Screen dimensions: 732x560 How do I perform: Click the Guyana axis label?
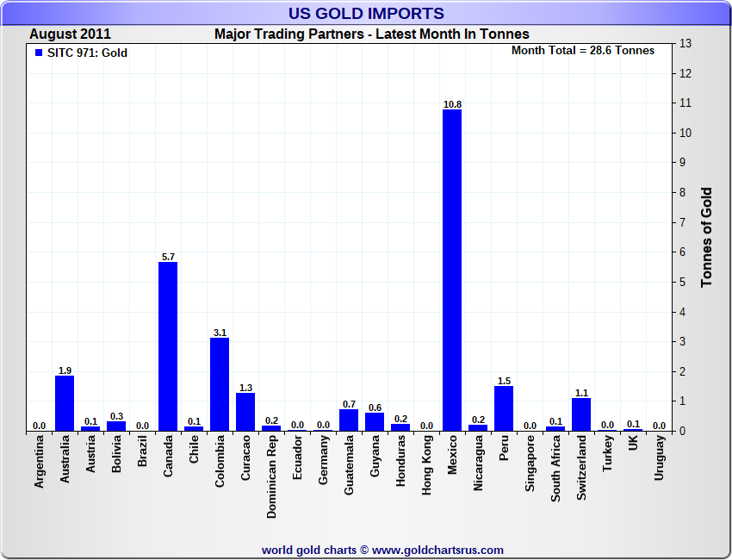[x=375, y=456]
